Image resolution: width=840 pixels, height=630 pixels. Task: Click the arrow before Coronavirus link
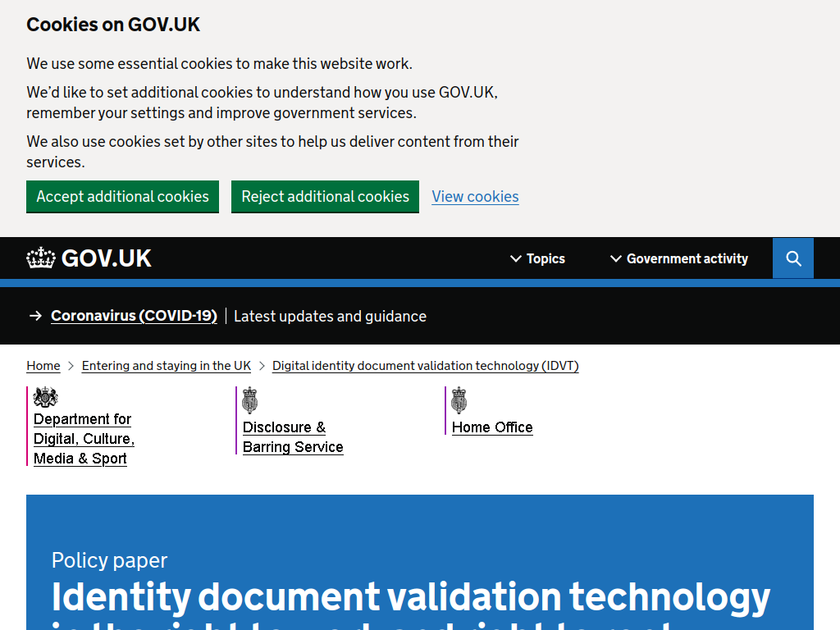(x=35, y=316)
